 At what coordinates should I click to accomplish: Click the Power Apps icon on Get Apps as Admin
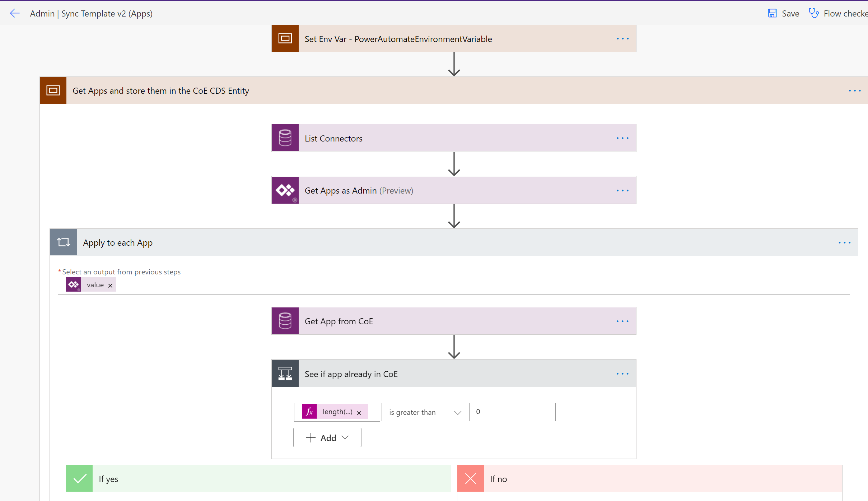click(x=285, y=190)
